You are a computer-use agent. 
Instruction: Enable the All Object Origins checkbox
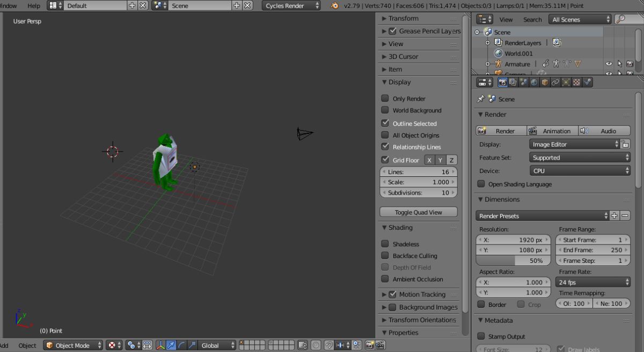click(x=385, y=135)
